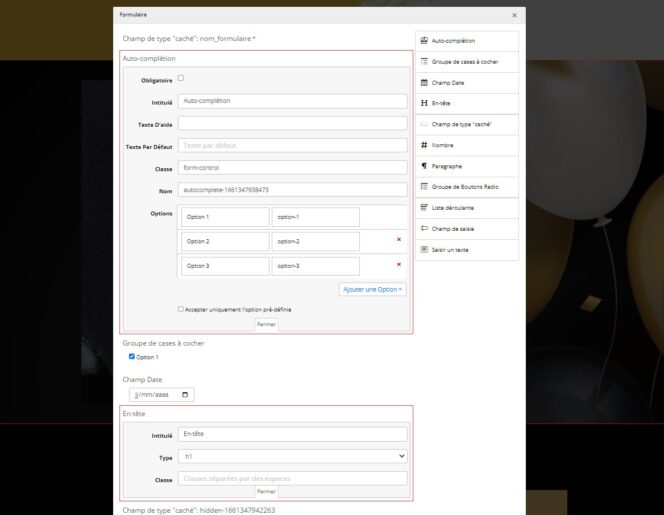Remove Option 3 with red cross

[398, 265]
